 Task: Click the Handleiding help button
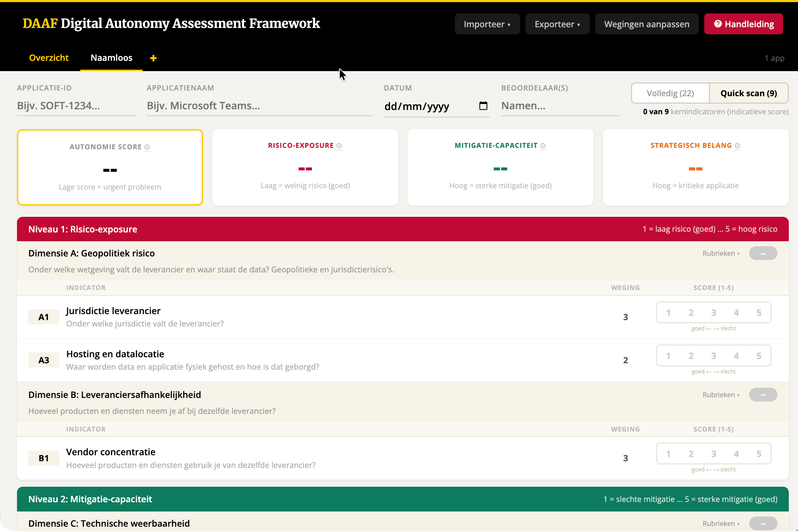[744, 24]
